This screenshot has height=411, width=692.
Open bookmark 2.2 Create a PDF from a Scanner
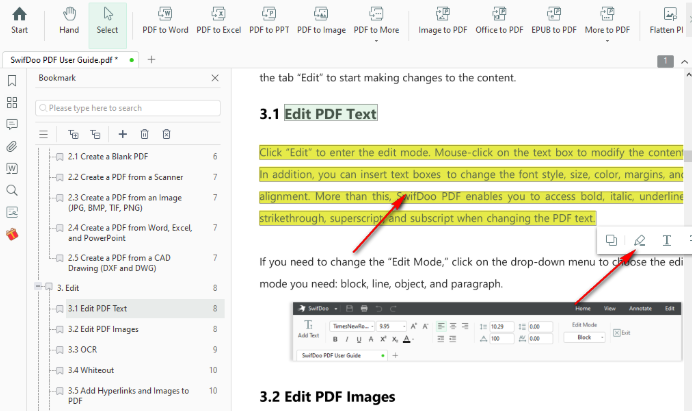(x=125, y=177)
